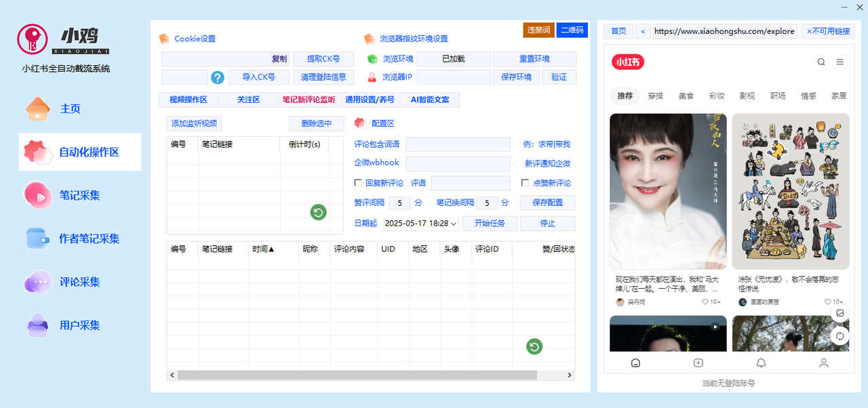Click the 停止 button
868x408 pixels.
[548, 223]
